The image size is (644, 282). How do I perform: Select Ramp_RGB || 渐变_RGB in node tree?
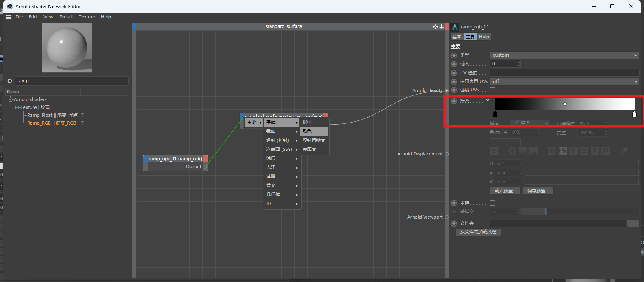coord(52,123)
